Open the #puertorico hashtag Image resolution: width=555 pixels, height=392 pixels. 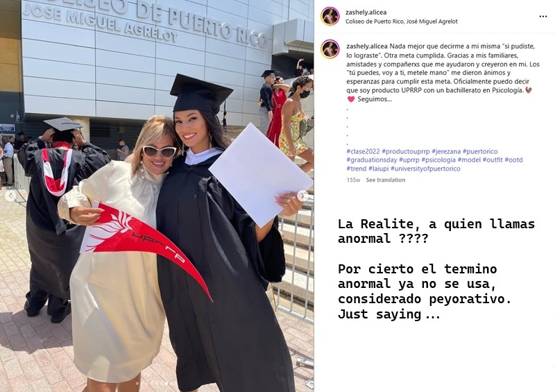click(480, 151)
